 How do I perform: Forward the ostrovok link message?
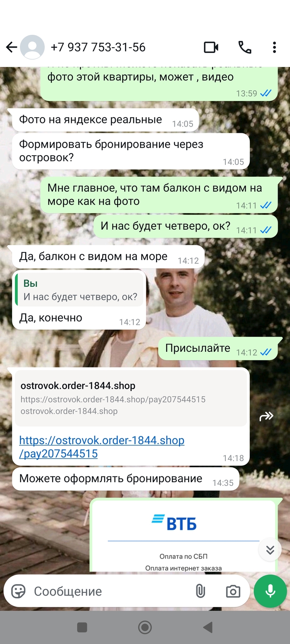point(266,416)
